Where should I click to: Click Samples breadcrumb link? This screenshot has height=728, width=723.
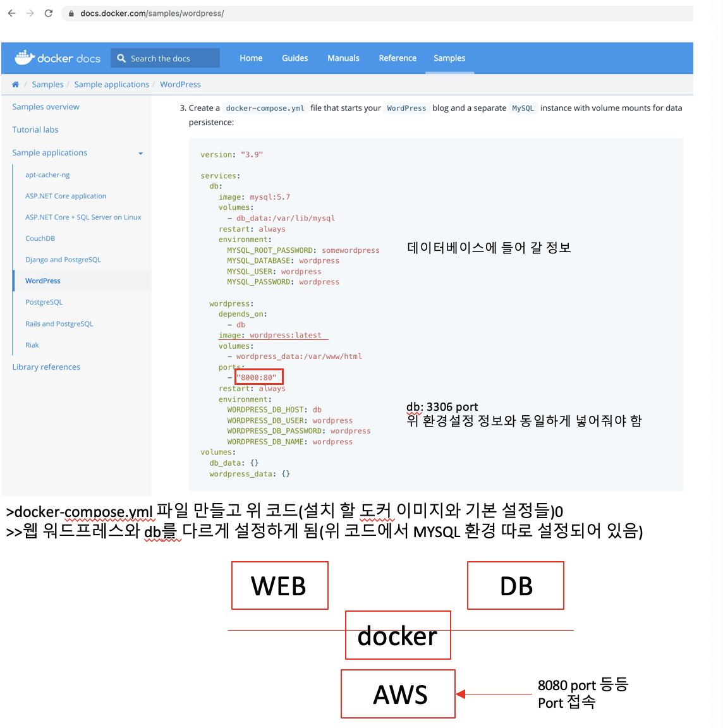(x=47, y=84)
